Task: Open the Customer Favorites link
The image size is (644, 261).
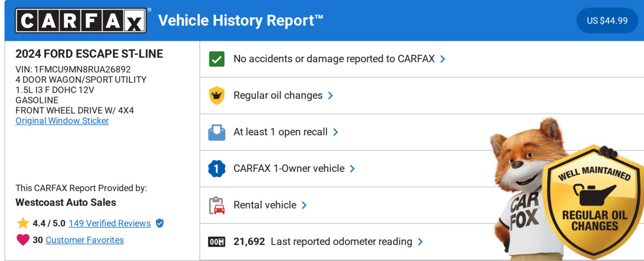Action: pos(85,240)
